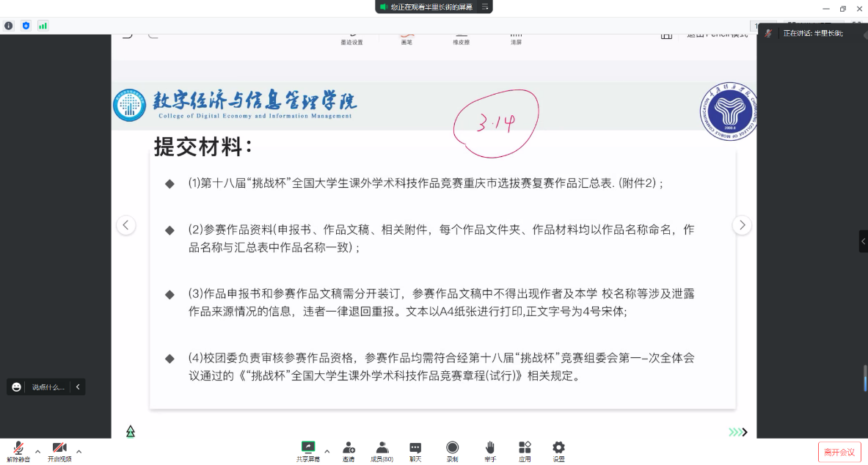Image resolution: width=868 pixels, height=465 pixels.
Task: Expand video options arrow beside camera
Action: tap(79, 451)
